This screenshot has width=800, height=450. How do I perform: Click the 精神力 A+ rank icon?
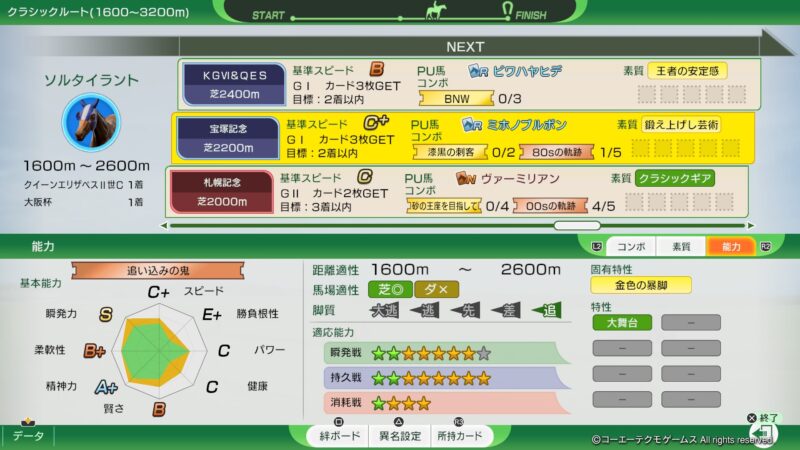click(x=106, y=387)
